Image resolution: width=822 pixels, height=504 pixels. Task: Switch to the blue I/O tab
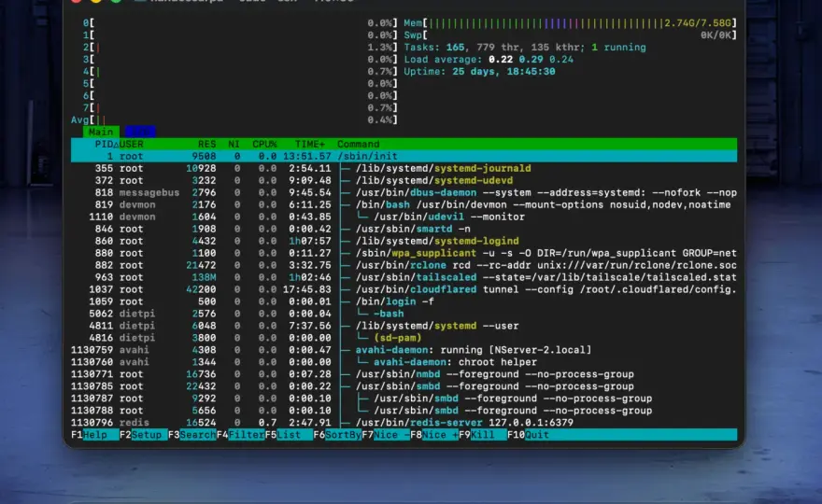[x=140, y=132]
